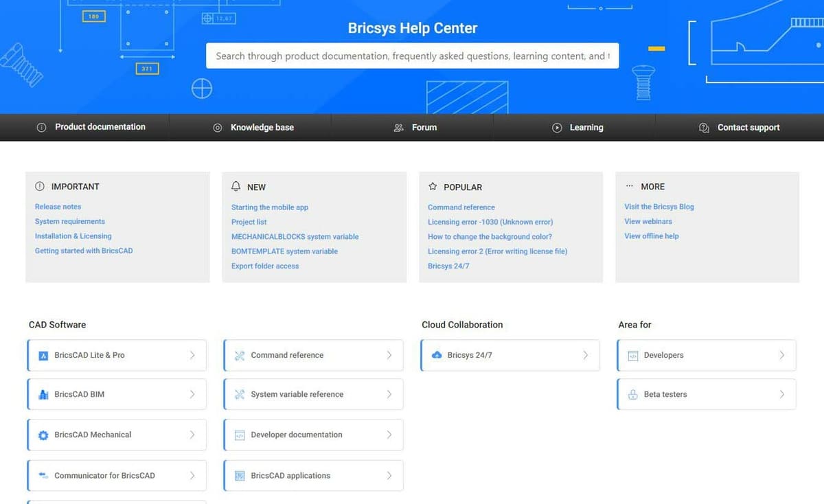Click the Developers code icon

[633, 356]
